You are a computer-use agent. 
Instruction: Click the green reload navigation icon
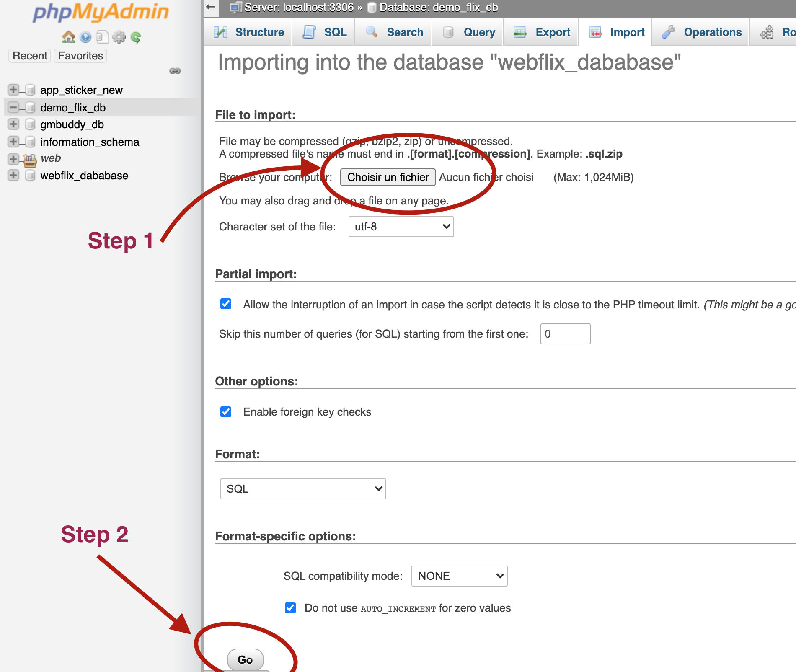point(136,37)
